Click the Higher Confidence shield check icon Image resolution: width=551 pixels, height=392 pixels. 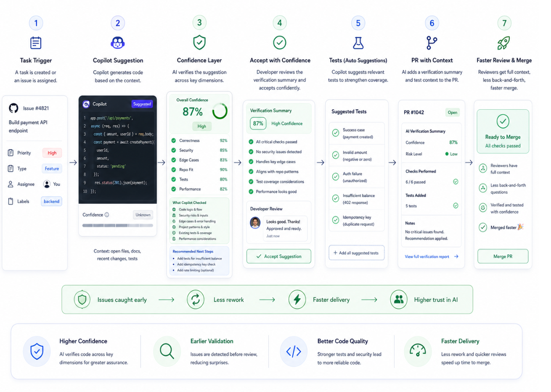coord(37,351)
